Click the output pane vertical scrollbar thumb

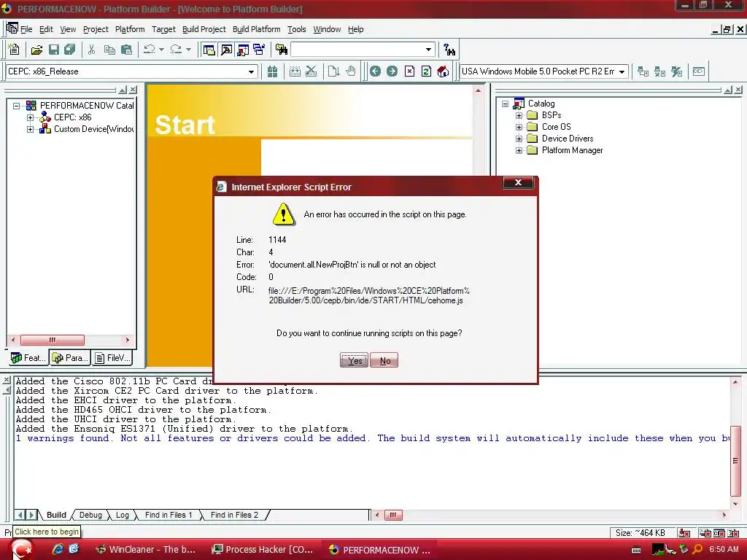735,461
